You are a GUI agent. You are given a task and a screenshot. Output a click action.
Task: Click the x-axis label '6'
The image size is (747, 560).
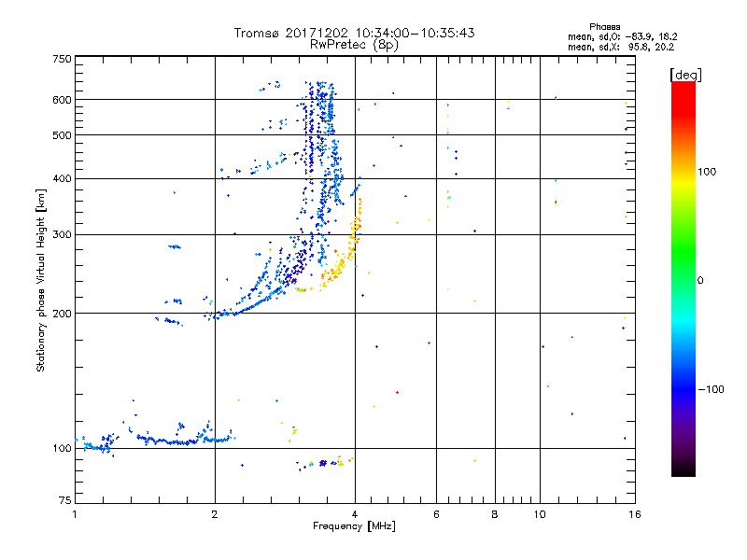pos(436,514)
